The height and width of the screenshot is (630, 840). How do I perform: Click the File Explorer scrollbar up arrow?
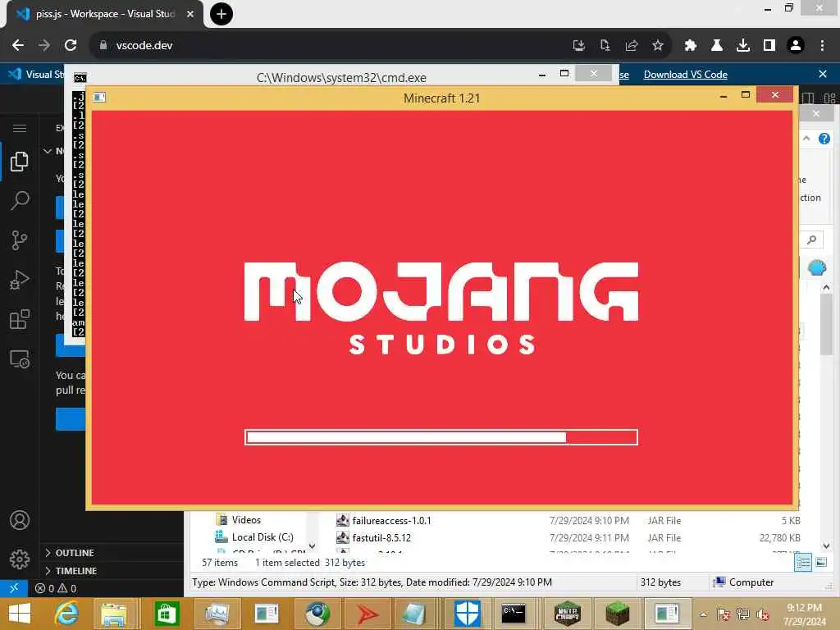coord(826,288)
